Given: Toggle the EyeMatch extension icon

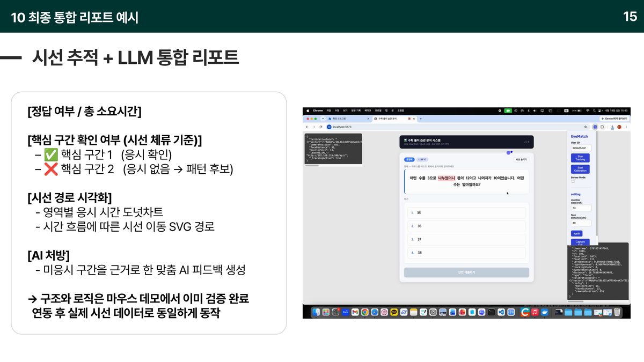Looking at the screenshot, I should (595, 127).
